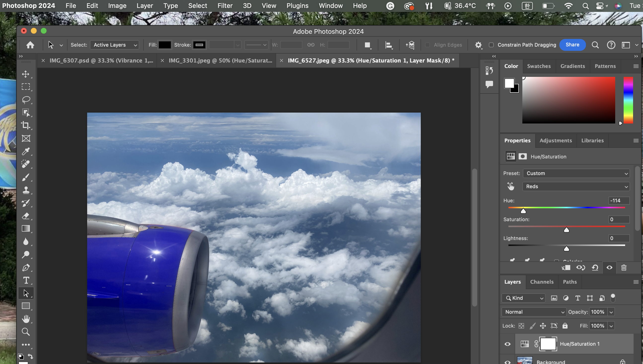Select the Crop tool

click(x=26, y=125)
